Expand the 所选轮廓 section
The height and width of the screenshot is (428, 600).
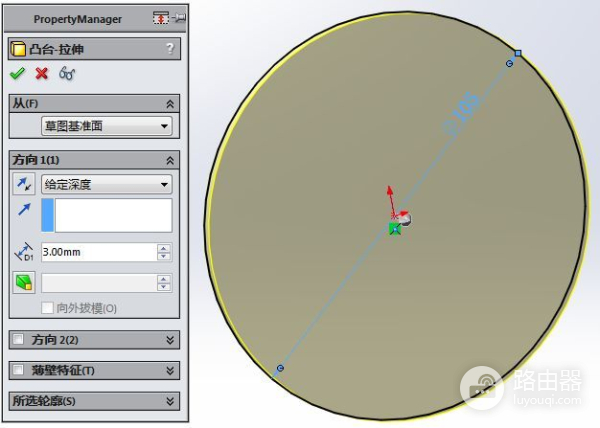click(170, 401)
